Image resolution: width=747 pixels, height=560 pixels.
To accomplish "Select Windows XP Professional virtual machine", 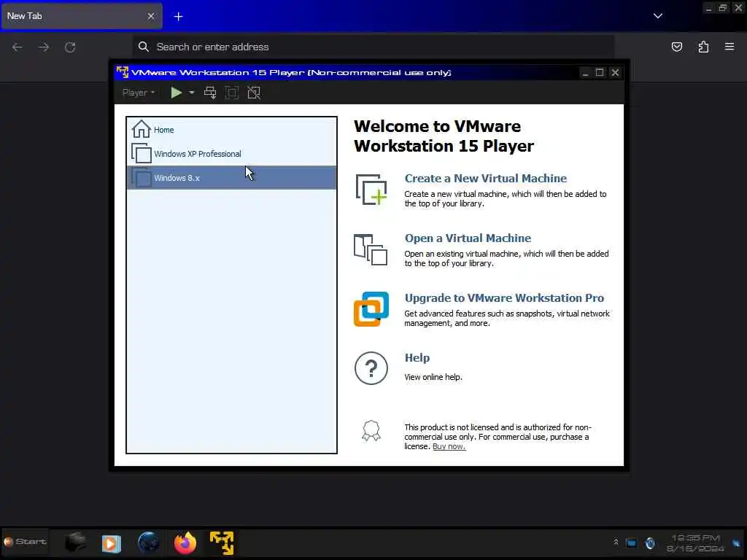I will 231,154.
